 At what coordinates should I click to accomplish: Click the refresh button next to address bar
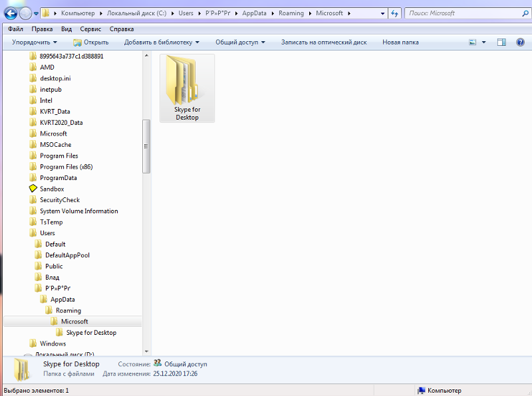pos(394,13)
